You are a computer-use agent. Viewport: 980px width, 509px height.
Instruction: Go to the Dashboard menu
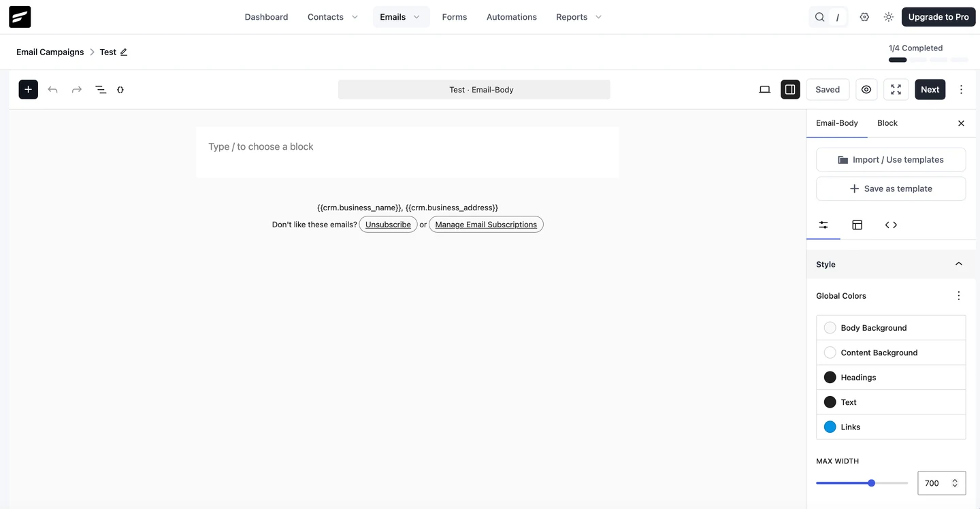coord(266,17)
